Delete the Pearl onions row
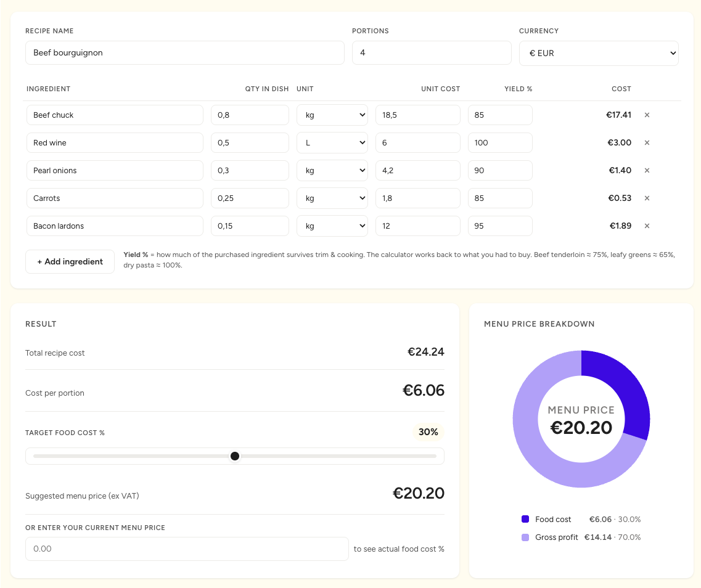701x588 pixels. (x=647, y=170)
